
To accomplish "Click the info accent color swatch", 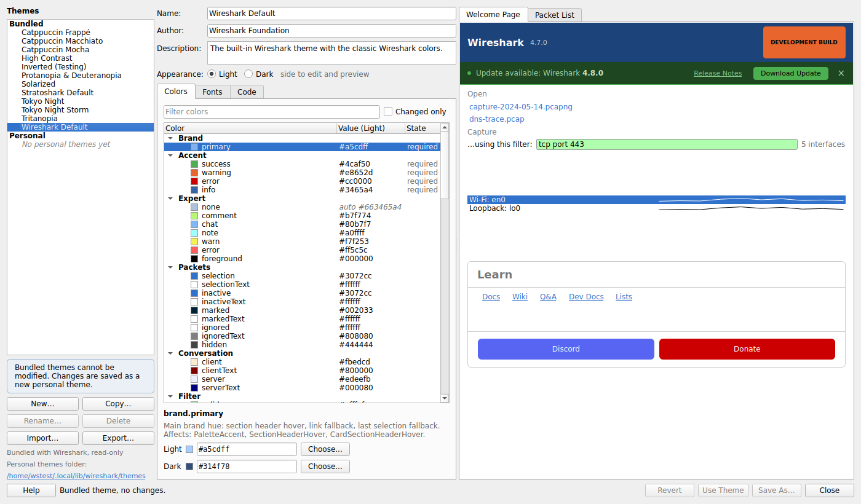I will coord(194,190).
